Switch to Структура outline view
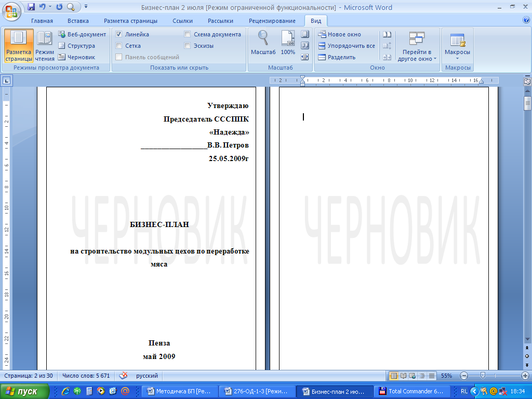532x399 pixels. (77, 46)
